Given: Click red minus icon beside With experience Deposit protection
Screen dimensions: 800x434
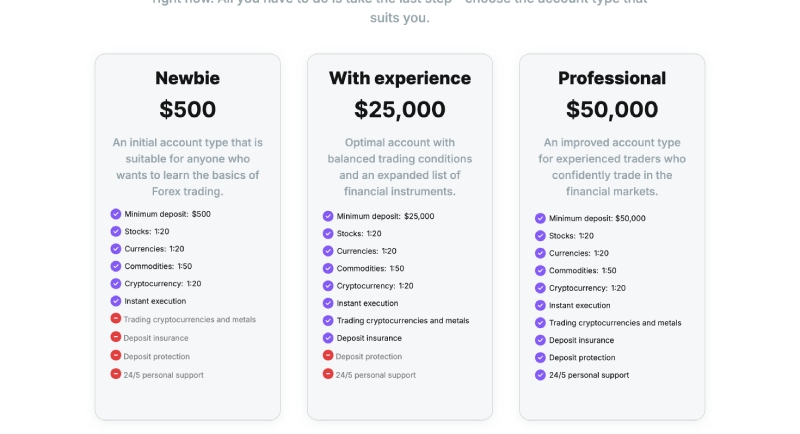Looking at the screenshot, I should [328, 356].
